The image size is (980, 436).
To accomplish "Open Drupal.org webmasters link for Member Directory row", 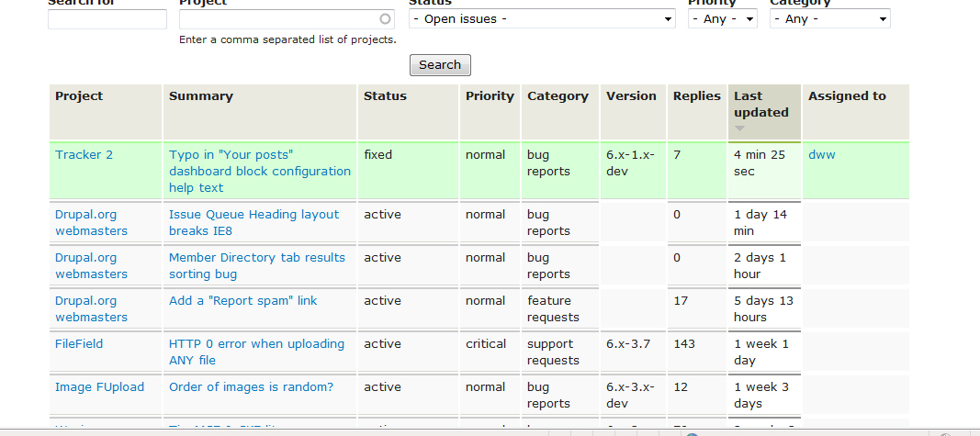I will pos(91,265).
